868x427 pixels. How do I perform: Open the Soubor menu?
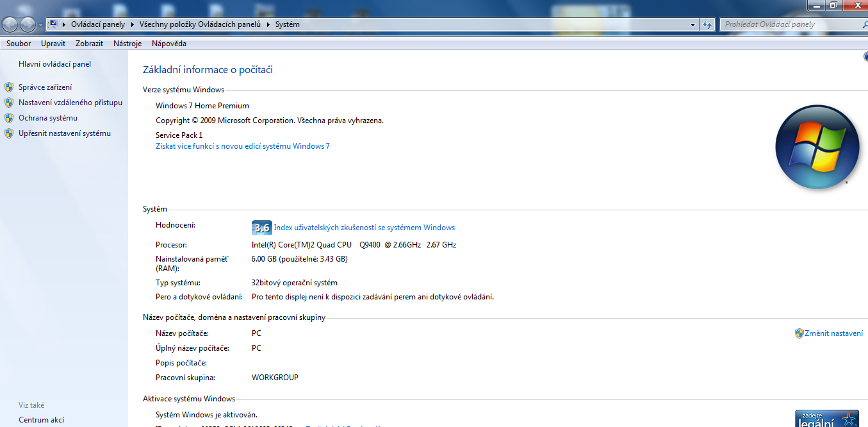(x=19, y=44)
